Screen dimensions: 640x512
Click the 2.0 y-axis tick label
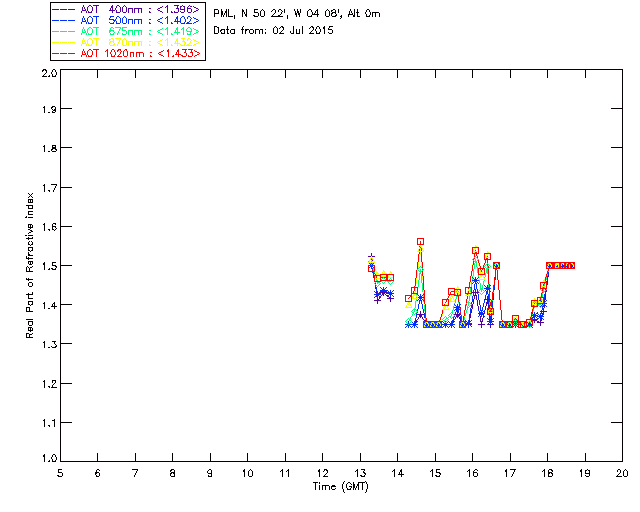pos(49,73)
